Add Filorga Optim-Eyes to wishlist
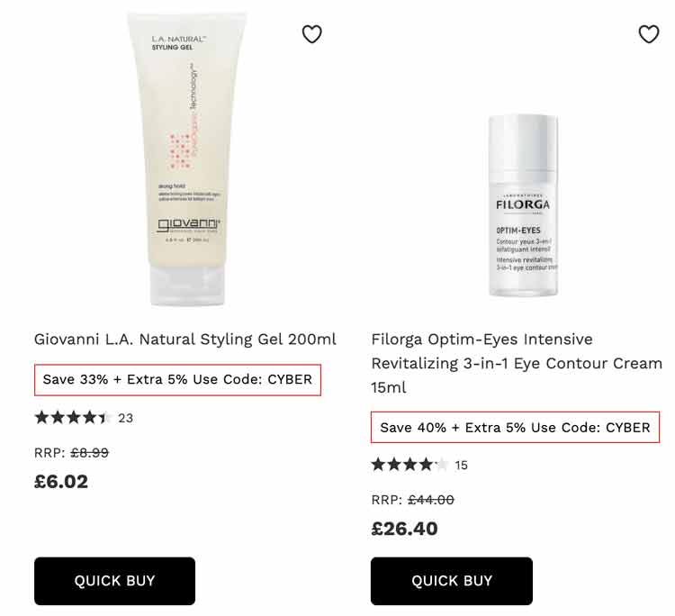 (x=648, y=34)
